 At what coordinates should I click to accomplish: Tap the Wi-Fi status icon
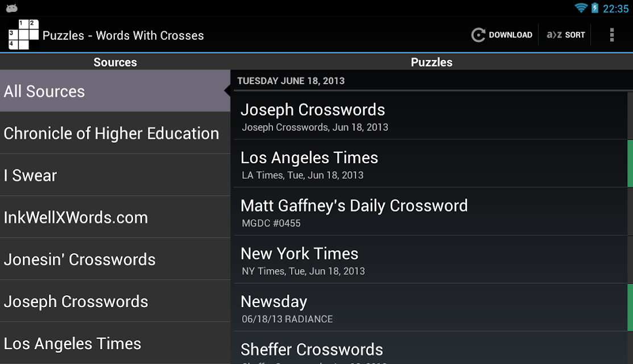click(581, 8)
